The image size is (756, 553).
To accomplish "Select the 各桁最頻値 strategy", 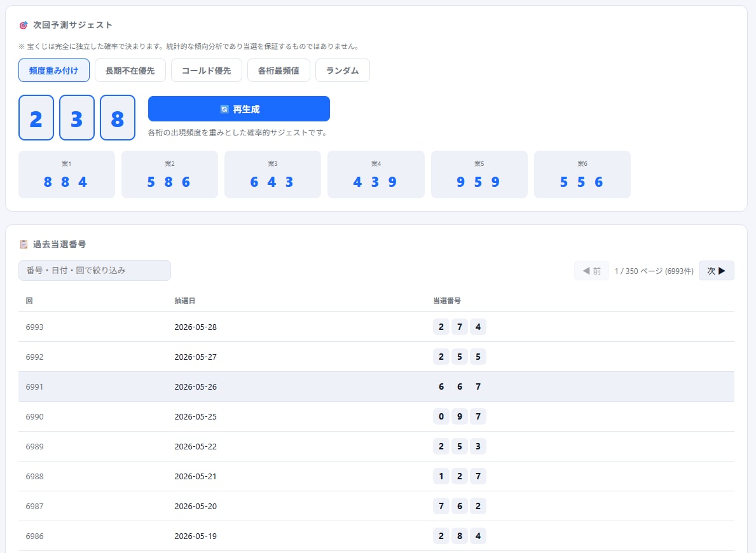I will [x=278, y=71].
